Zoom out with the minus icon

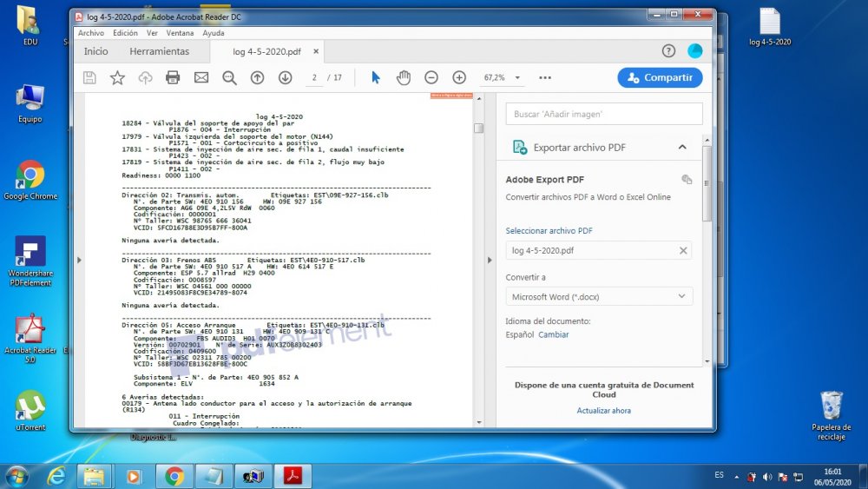coord(431,77)
